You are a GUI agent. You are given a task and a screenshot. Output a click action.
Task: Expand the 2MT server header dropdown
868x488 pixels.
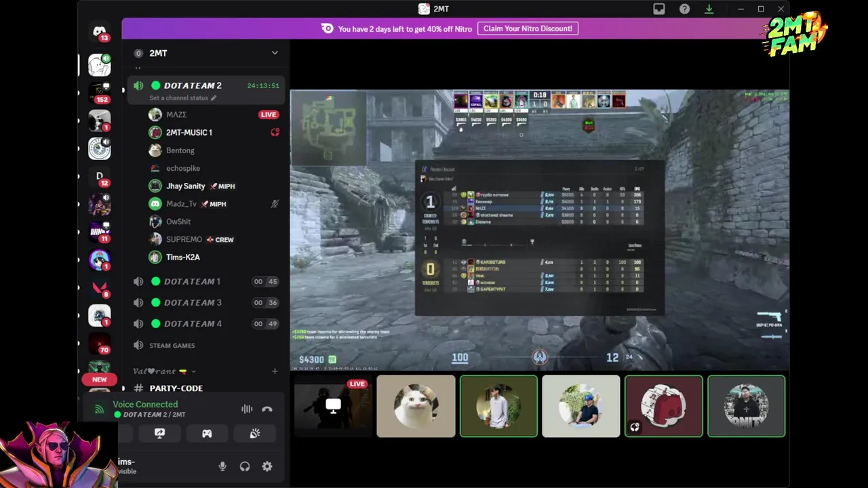tap(275, 53)
